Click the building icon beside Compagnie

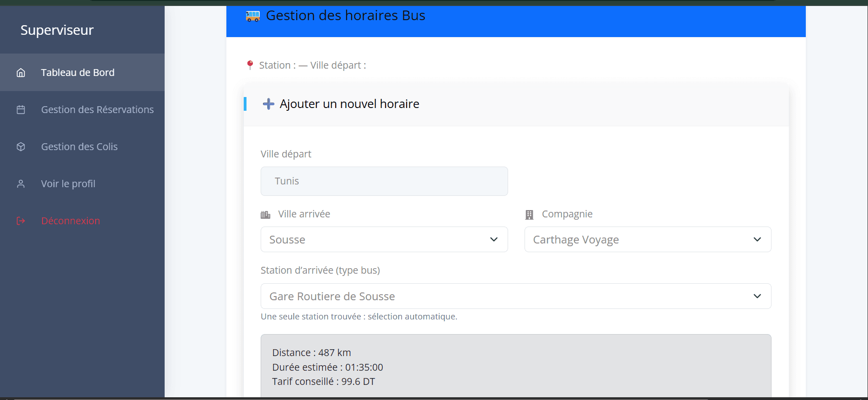point(529,215)
